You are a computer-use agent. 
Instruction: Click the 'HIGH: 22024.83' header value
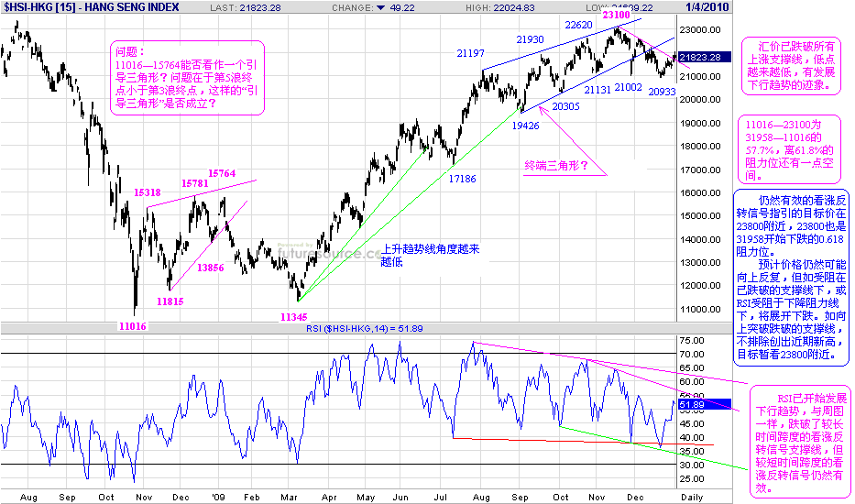(x=500, y=8)
